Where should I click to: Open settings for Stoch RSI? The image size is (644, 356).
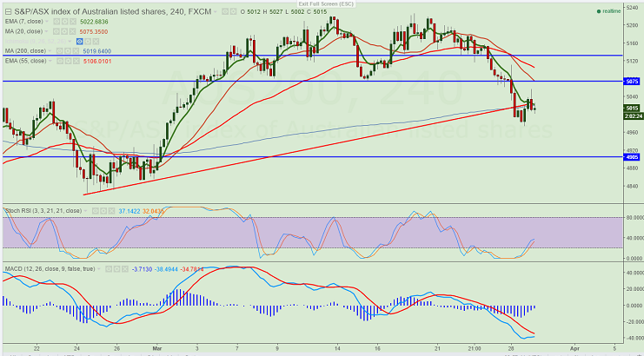103,211
